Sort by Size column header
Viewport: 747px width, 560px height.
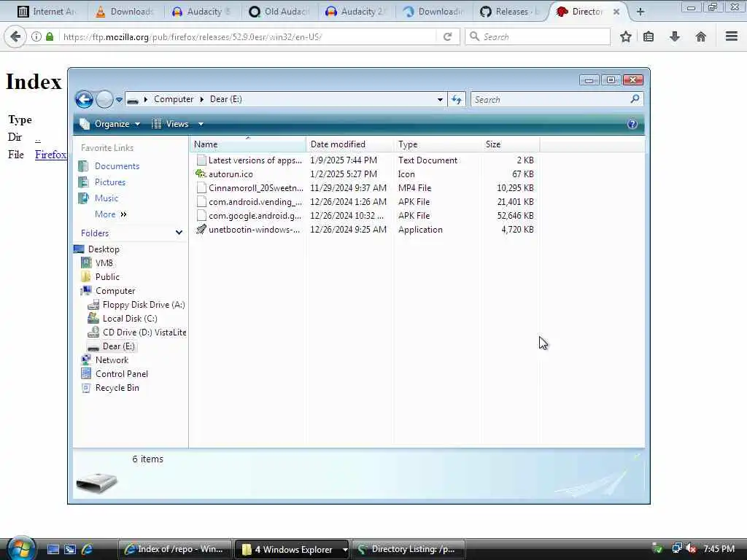510,144
